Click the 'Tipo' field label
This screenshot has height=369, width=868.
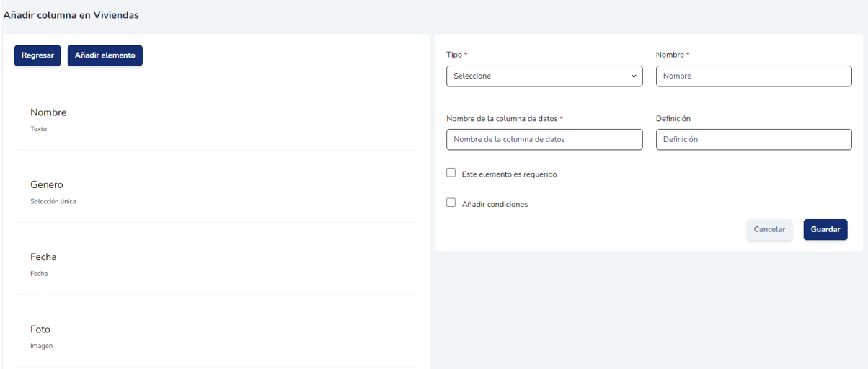(454, 55)
